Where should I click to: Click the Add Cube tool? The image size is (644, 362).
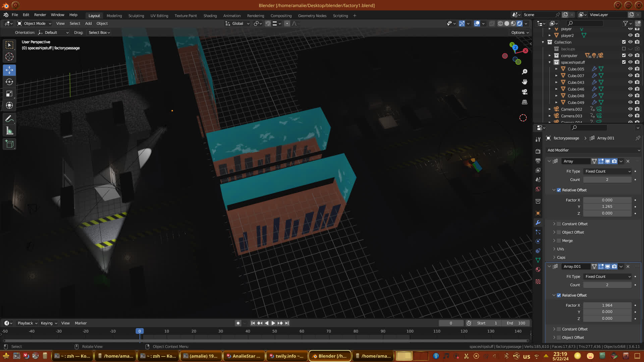click(x=9, y=144)
